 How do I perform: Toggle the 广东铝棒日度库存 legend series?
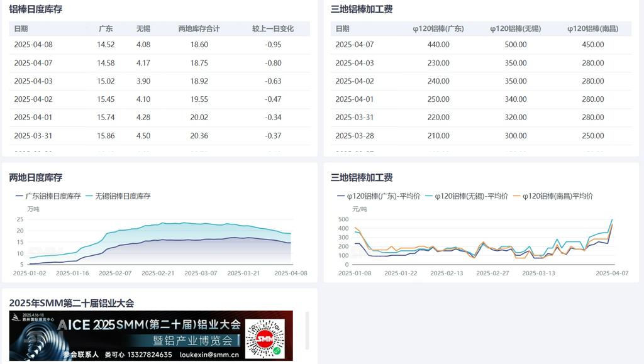(48, 196)
